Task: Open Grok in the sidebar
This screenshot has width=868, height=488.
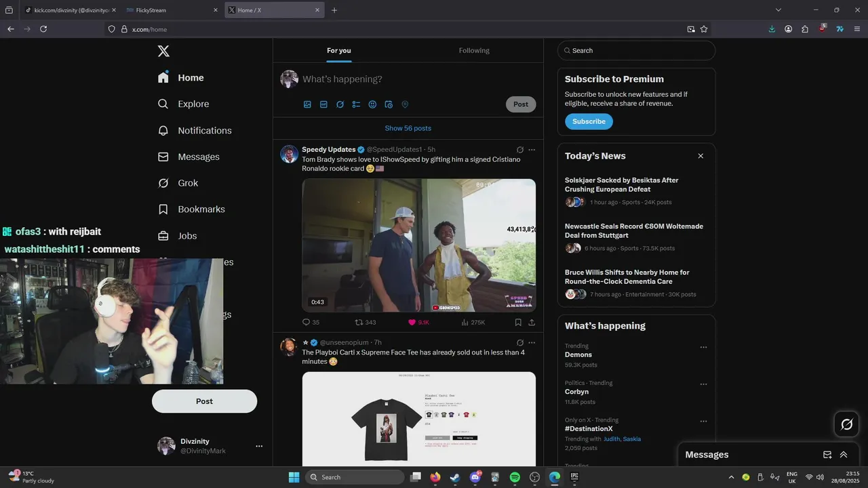Action: coord(178,183)
